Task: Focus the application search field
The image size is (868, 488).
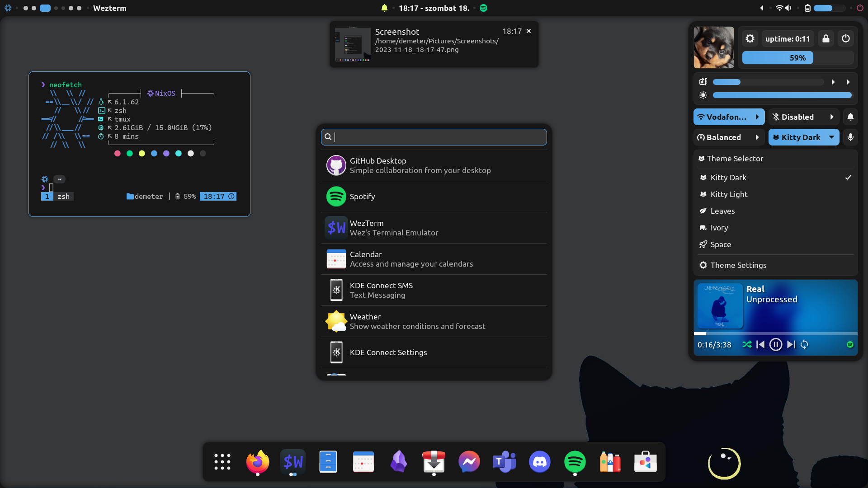Action: [434, 137]
